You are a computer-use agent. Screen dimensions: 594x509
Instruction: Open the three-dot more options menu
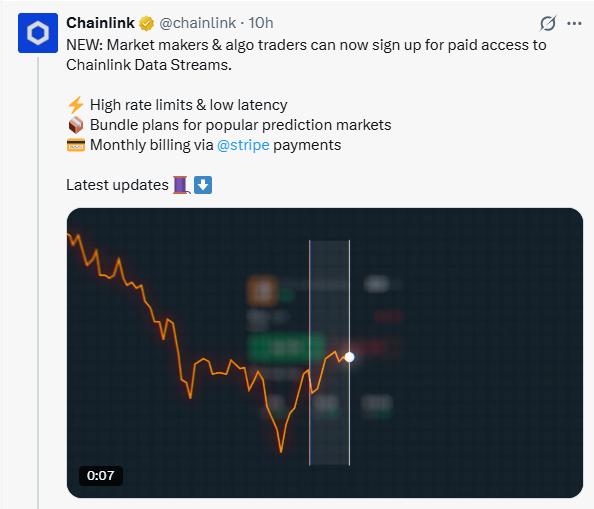574,23
